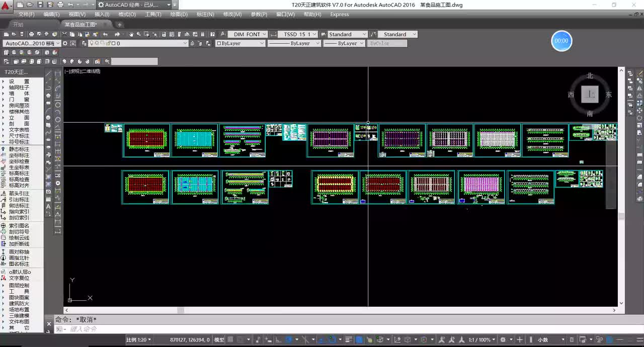644x347 pixels.
Task: Open the first Standard style dropdown
Action: point(348,34)
